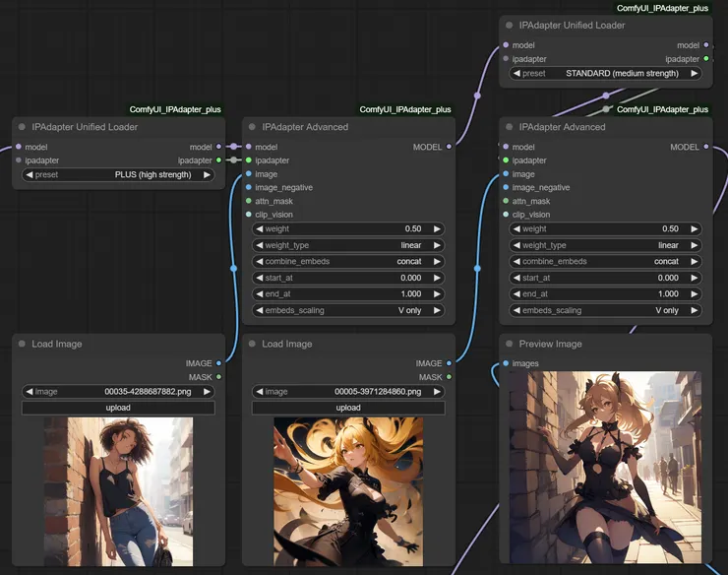Click image_negative input socket on right IPAdapter Advanced
Image resolution: width=728 pixels, height=575 pixels.
tap(506, 187)
